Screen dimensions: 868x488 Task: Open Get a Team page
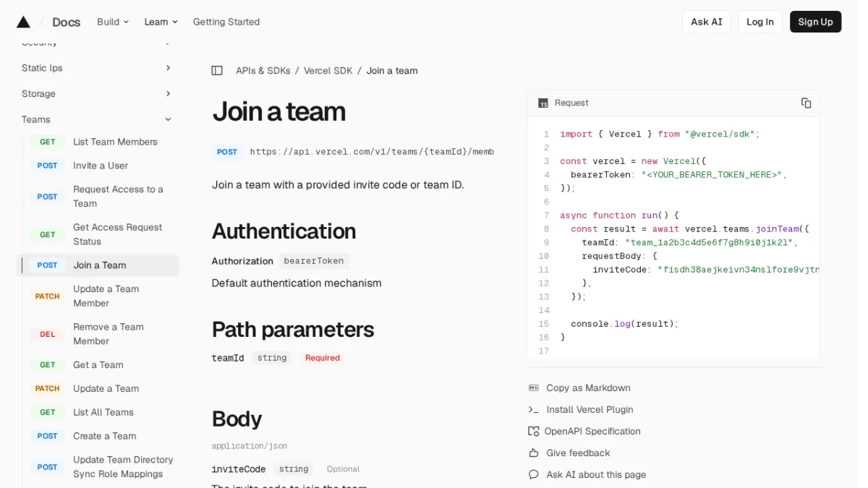pyautogui.click(x=98, y=365)
